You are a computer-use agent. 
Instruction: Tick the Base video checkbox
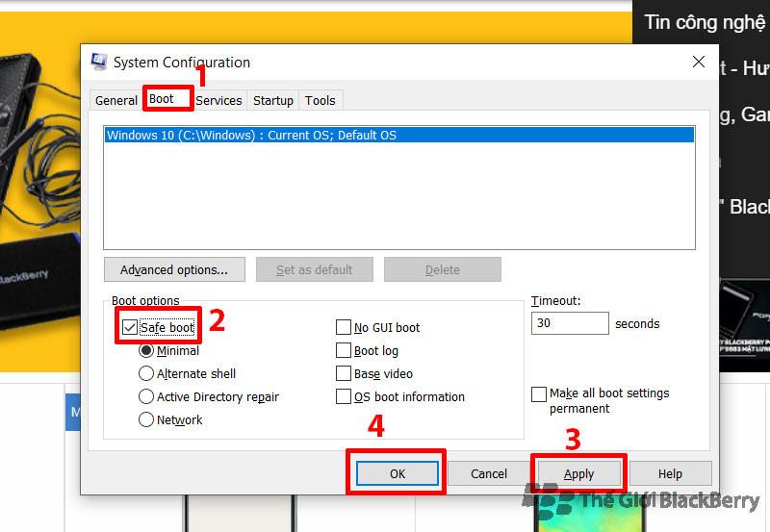pos(344,373)
